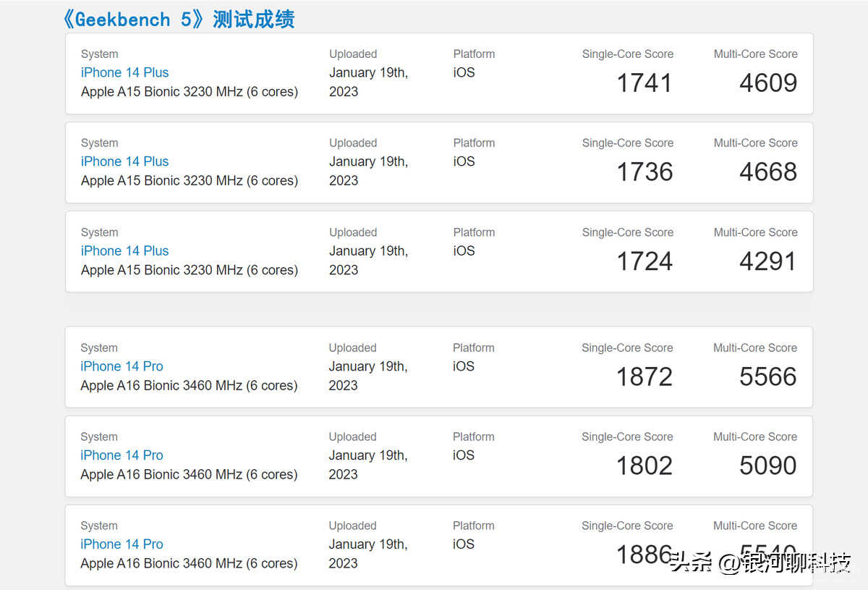Screen dimensions: 868x590
Task: Click Single-Core Score label above 1741
Action: (628, 54)
